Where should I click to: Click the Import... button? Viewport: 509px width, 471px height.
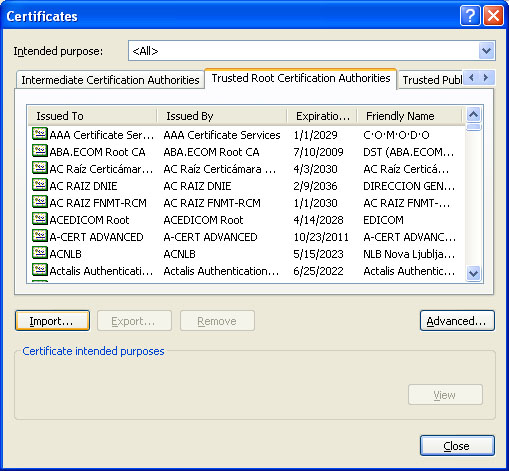52,321
